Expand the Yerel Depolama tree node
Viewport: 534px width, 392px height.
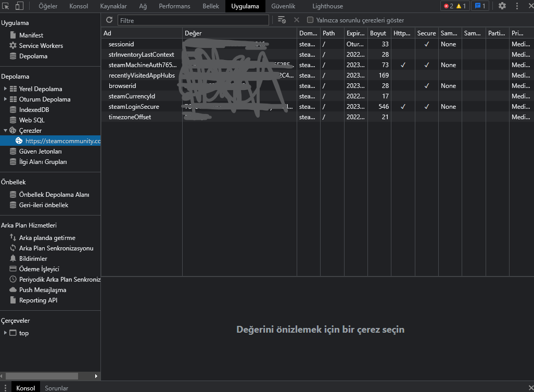point(5,89)
